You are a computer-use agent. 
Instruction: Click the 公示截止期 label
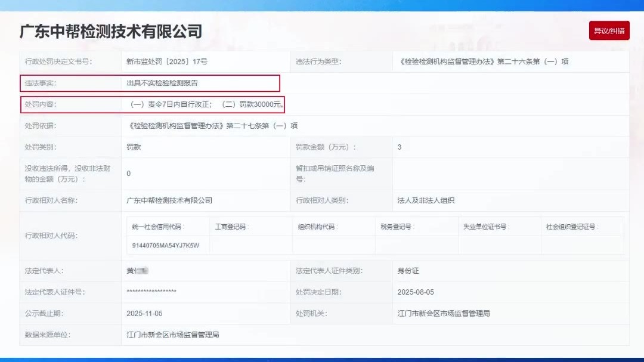point(44,314)
